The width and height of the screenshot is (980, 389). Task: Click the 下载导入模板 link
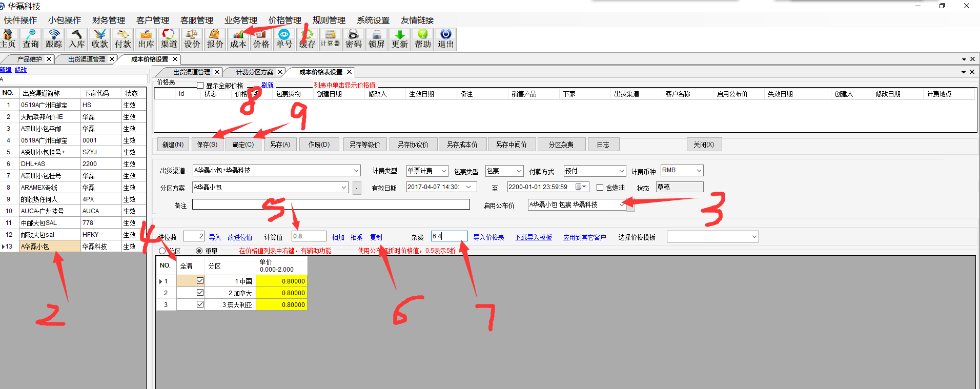[533, 237]
